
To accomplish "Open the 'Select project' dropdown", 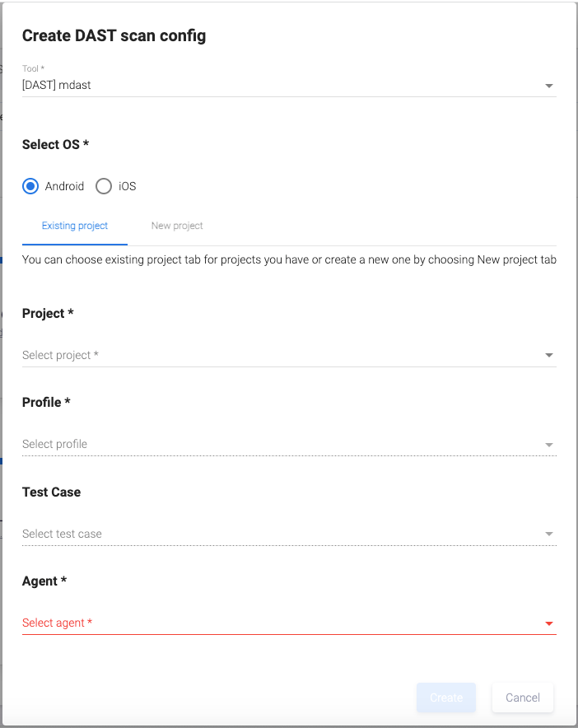I will 280,355.
